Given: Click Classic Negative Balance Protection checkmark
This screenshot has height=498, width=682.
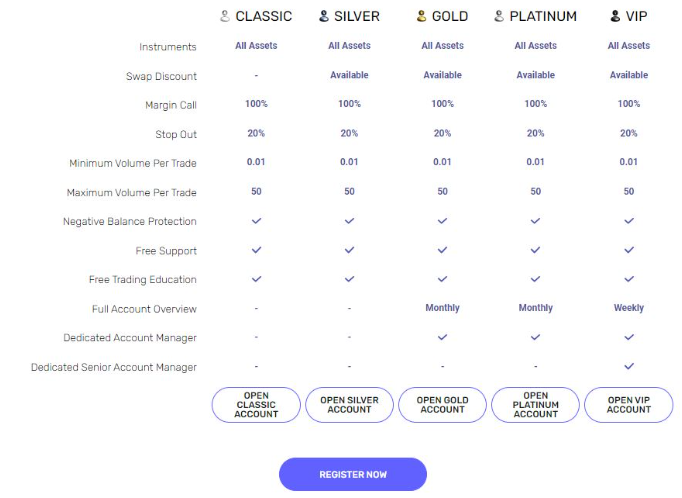Looking at the screenshot, I should (x=257, y=221).
